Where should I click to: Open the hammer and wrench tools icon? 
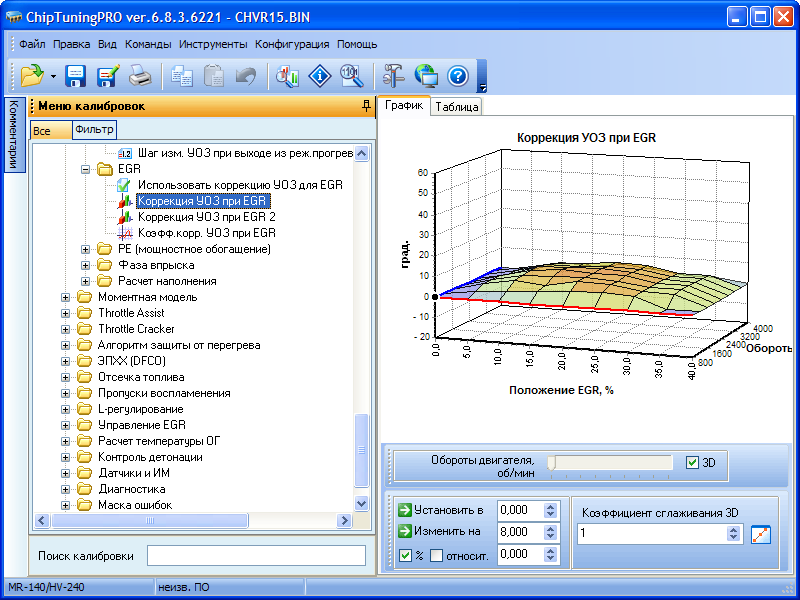[393, 76]
